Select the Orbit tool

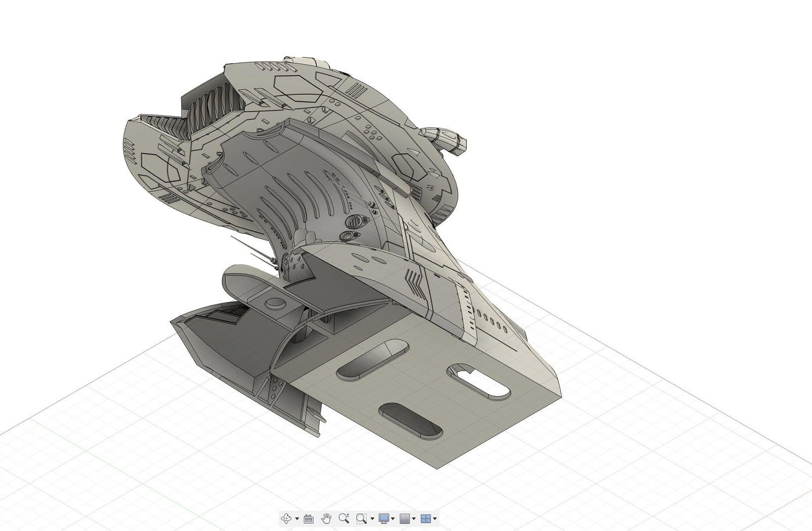click(x=287, y=518)
